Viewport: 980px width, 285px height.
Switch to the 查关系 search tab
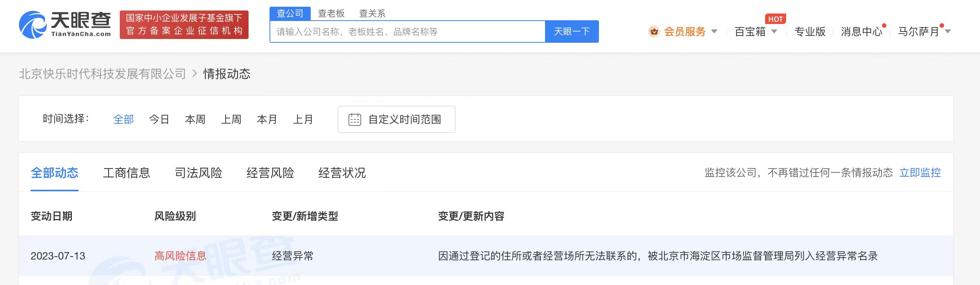tap(372, 14)
